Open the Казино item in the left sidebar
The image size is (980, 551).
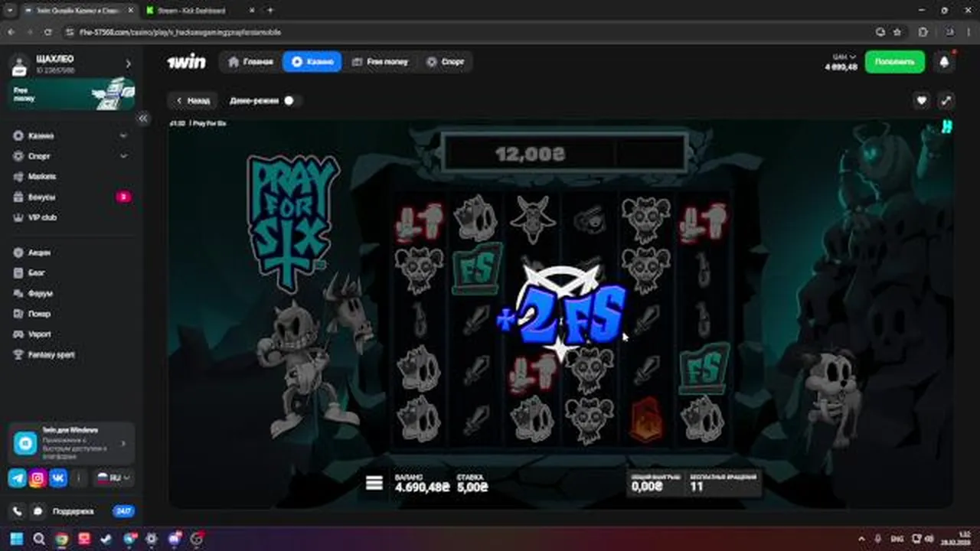click(41, 135)
